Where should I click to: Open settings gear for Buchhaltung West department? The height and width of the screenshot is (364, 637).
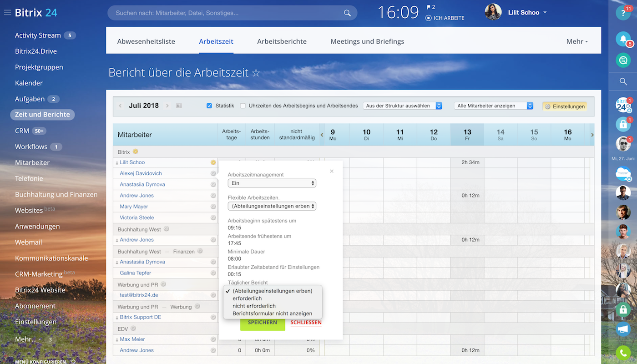tap(167, 229)
